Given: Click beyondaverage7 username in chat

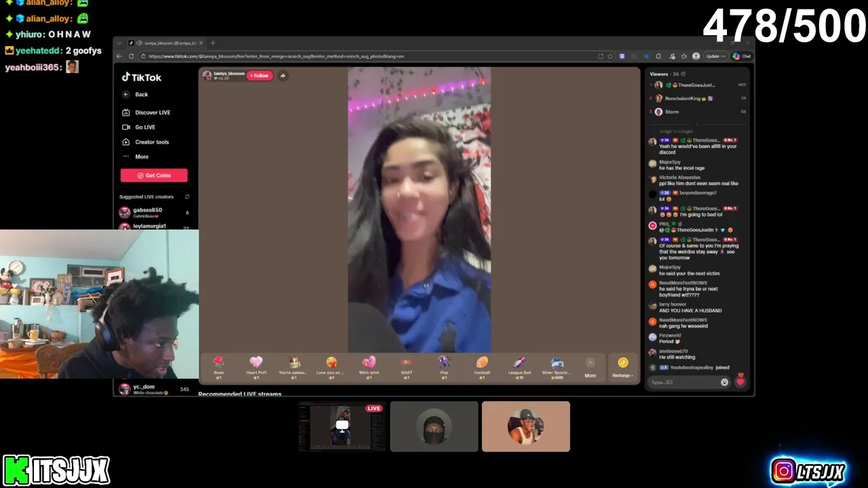Looking at the screenshot, I should click(698, 193).
